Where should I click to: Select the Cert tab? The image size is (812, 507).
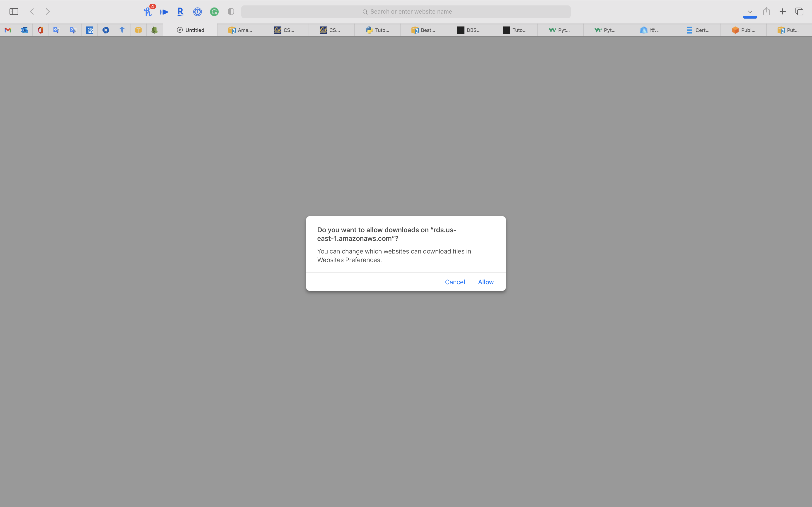698,30
